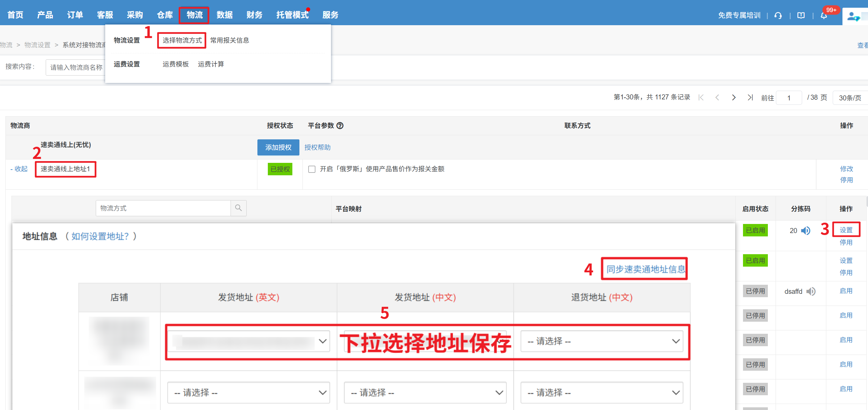Screen dimensions: 868x410
Task: Jump to last page arrow
Action: coord(750,98)
